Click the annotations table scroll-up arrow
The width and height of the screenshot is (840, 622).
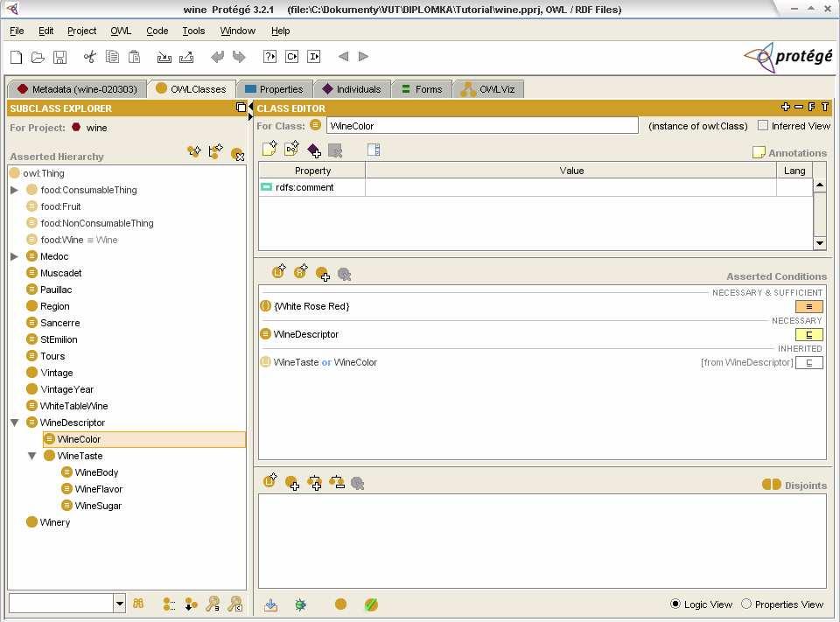(820, 185)
